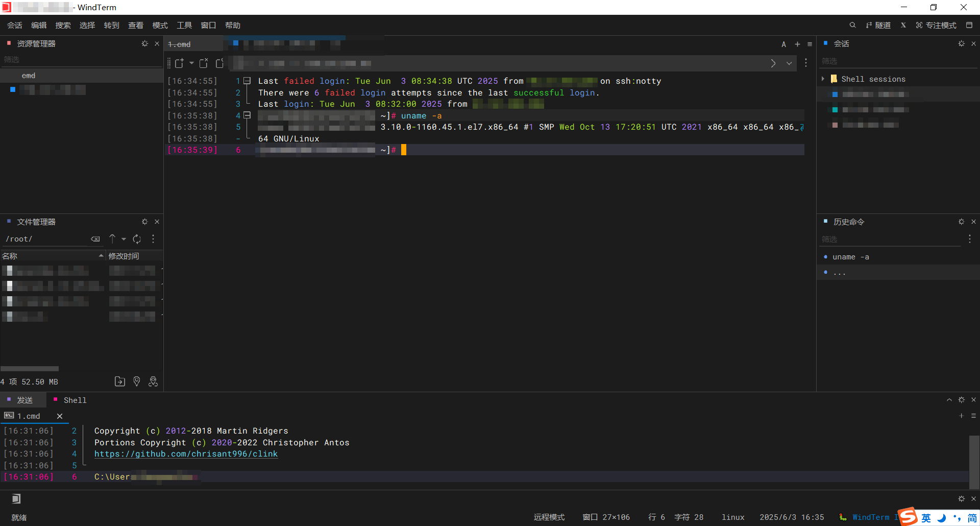Click the search magnifier icon in top bar
Viewport: 980px width, 526px height.
point(852,25)
